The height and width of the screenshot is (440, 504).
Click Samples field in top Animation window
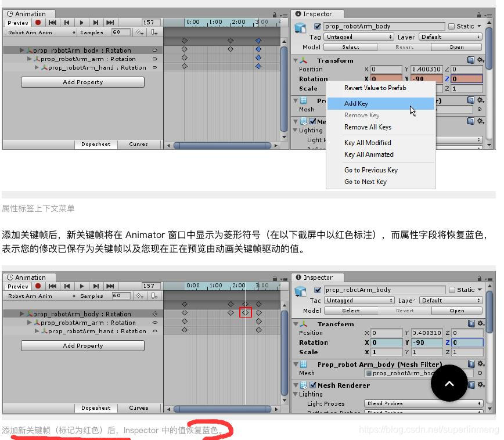121,32
